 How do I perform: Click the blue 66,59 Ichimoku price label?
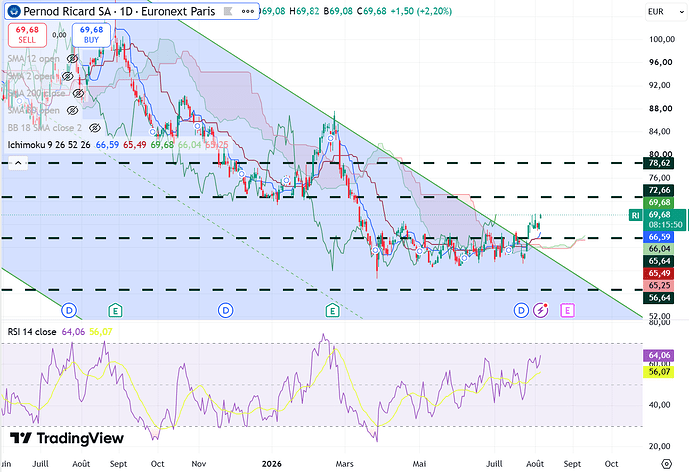click(x=660, y=237)
